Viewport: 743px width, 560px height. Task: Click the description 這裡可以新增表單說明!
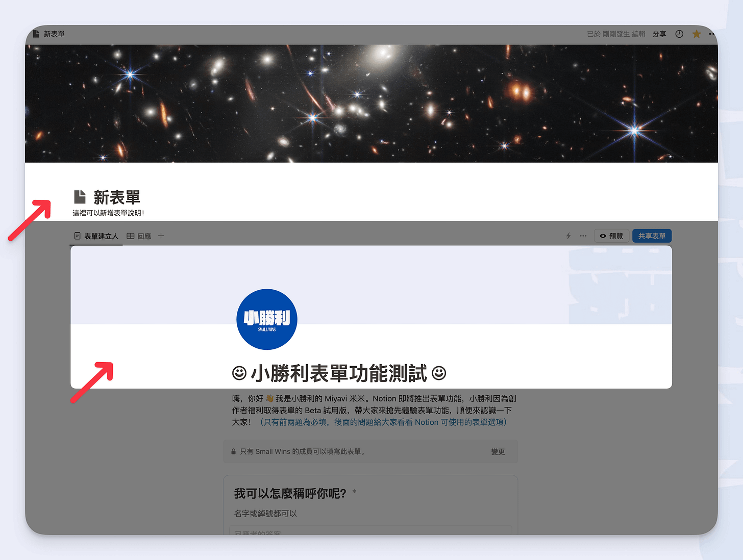pyautogui.click(x=108, y=213)
